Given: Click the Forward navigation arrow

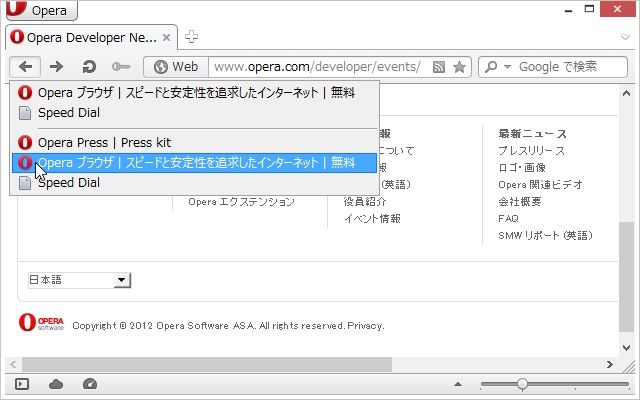Looking at the screenshot, I should (x=56, y=67).
